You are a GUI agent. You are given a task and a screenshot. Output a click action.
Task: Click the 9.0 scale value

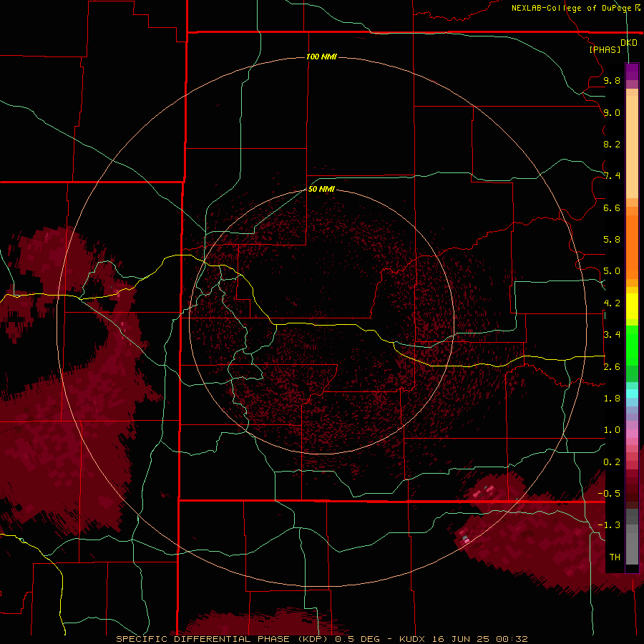[x=612, y=112]
